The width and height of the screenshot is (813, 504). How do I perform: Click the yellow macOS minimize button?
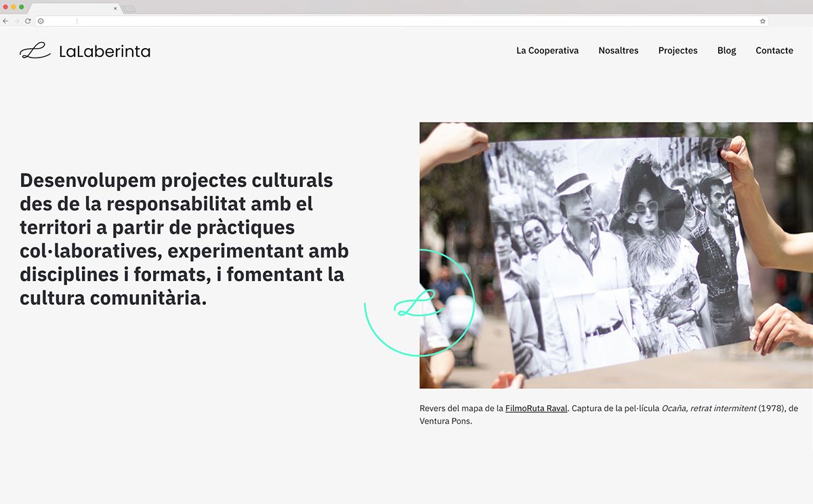14,7
